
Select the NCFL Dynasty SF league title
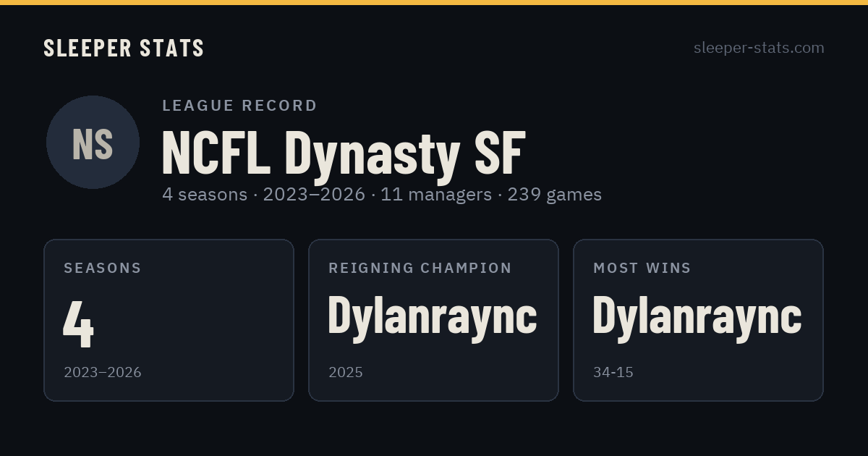(x=344, y=153)
